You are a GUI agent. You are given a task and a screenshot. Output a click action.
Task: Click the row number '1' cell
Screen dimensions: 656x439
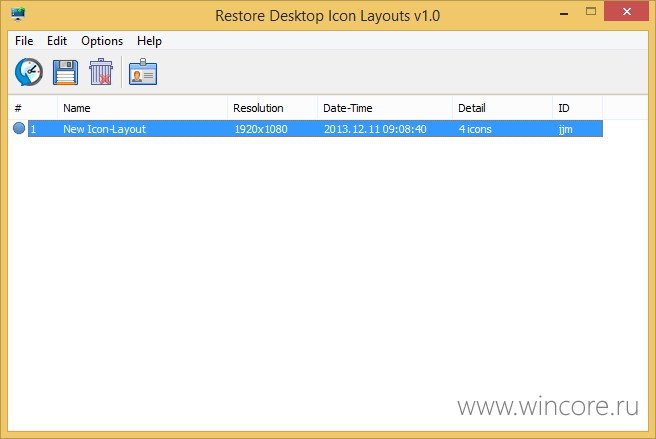33,129
